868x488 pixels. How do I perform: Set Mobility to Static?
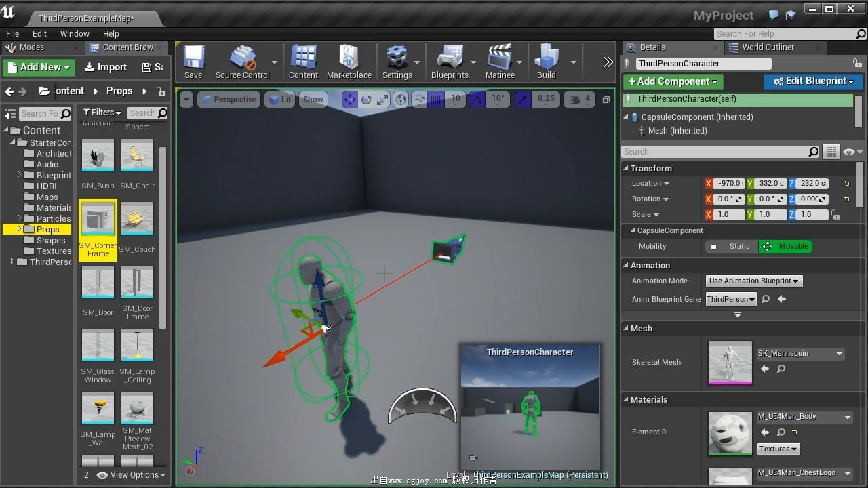731,247
